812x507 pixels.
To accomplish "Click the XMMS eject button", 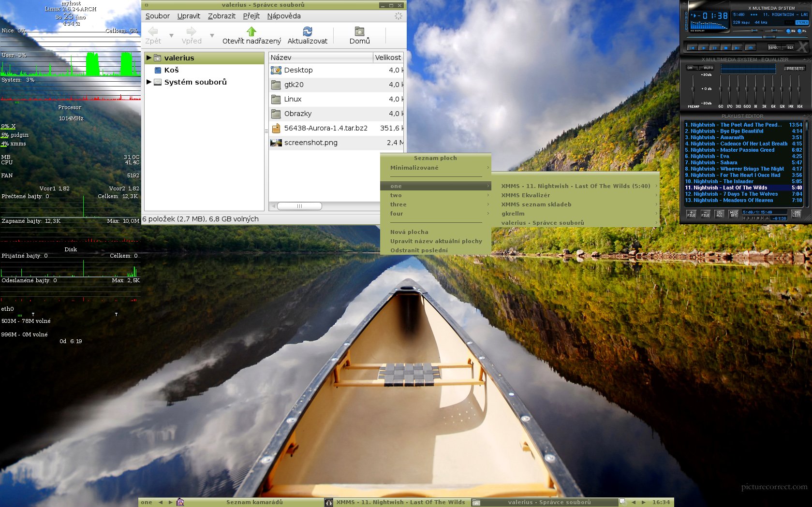I will pyautogui.click(x=750, y=48).
